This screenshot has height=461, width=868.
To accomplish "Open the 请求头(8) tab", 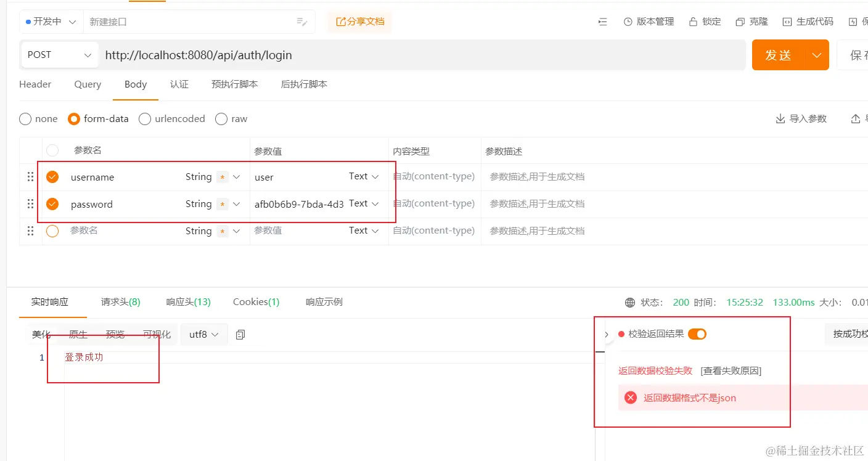I will tap(121, 302).
